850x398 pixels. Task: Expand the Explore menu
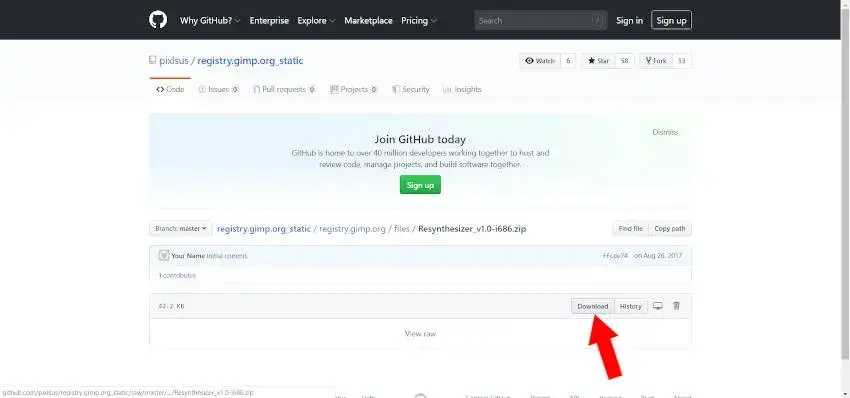pyautogui.click(x=316, y=21)
